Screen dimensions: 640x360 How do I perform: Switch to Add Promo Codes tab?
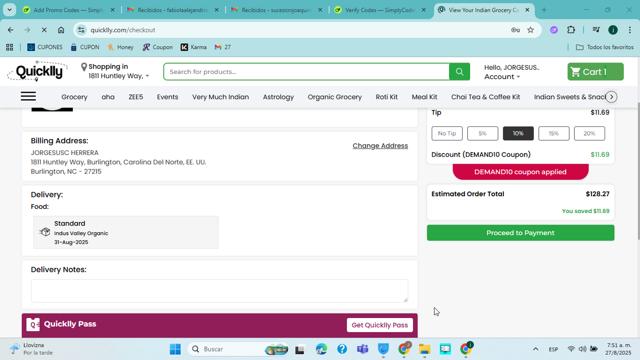tap(69, 10)
